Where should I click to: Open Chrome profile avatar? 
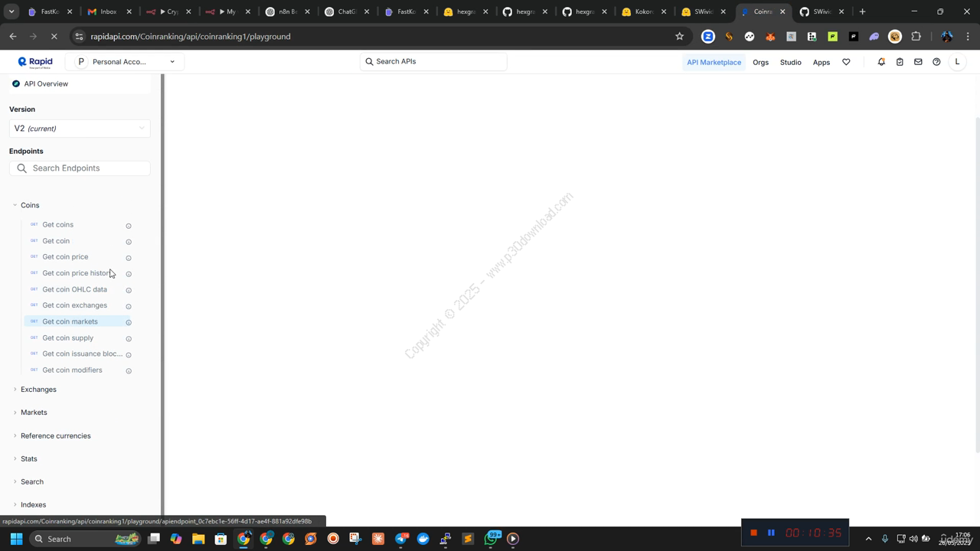coord(947,36)
